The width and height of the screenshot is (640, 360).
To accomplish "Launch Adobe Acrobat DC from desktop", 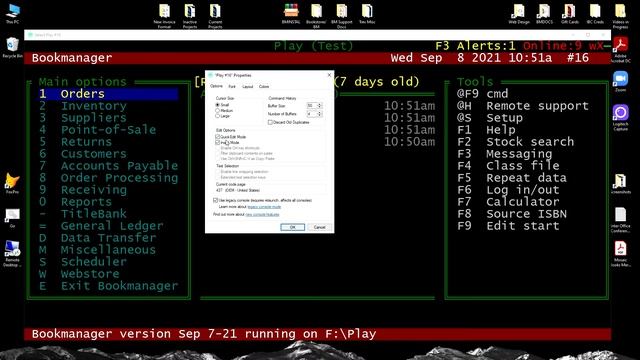I will pyautogui.click(x=620, y=50).
